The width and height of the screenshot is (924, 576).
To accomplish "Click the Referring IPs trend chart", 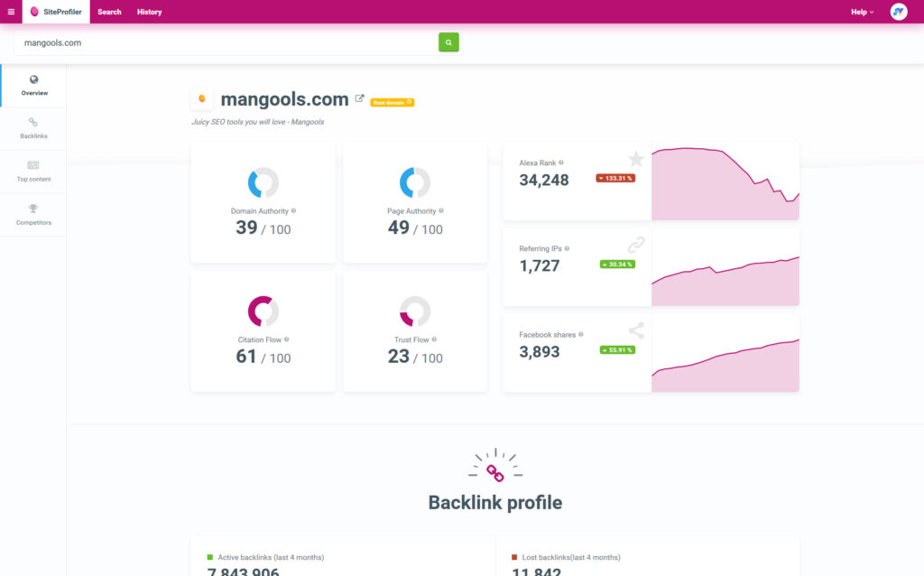I will (725, 268).
